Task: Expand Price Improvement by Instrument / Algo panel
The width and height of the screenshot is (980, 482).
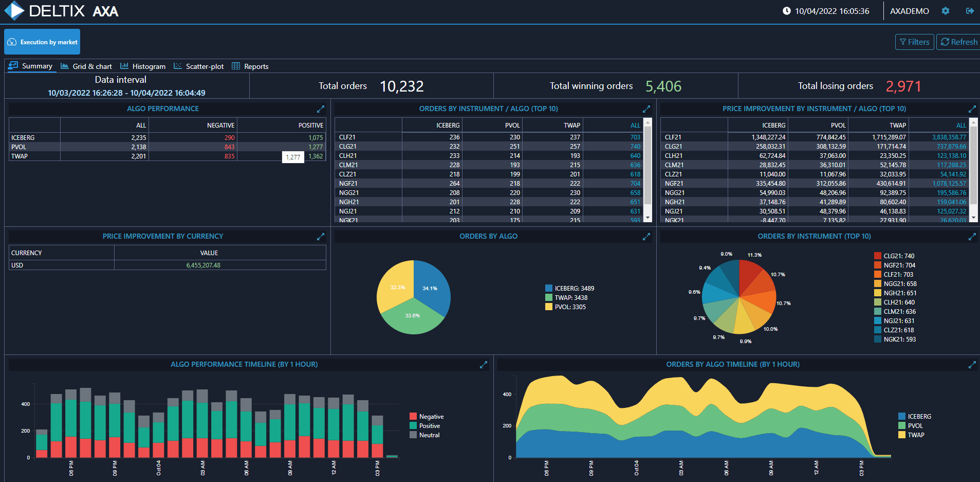Action: (x=972, y=109)
